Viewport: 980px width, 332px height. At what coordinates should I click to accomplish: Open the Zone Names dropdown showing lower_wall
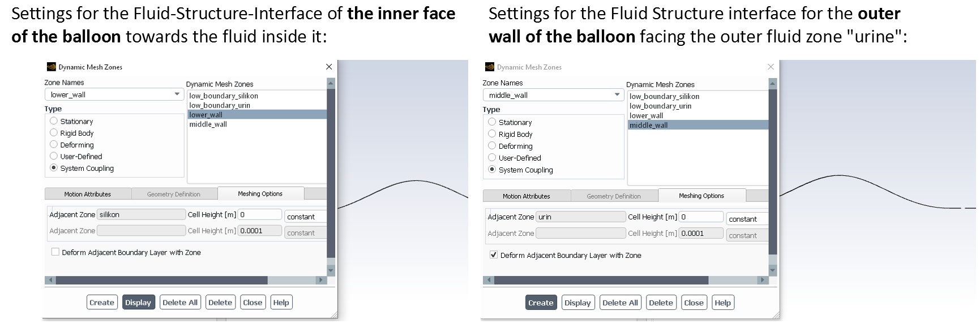(x=177, y=94)
